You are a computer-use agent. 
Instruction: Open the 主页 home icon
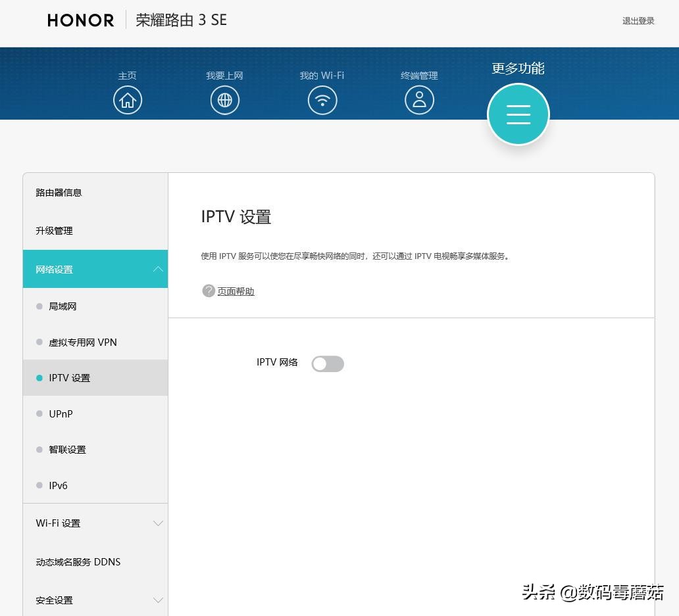tap(127, 100)
